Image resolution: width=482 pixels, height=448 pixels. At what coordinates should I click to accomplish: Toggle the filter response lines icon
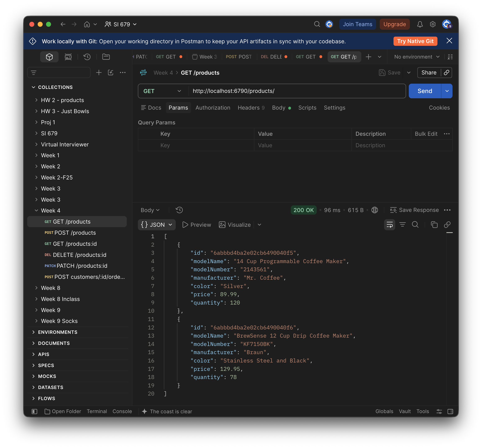point(403,225)
